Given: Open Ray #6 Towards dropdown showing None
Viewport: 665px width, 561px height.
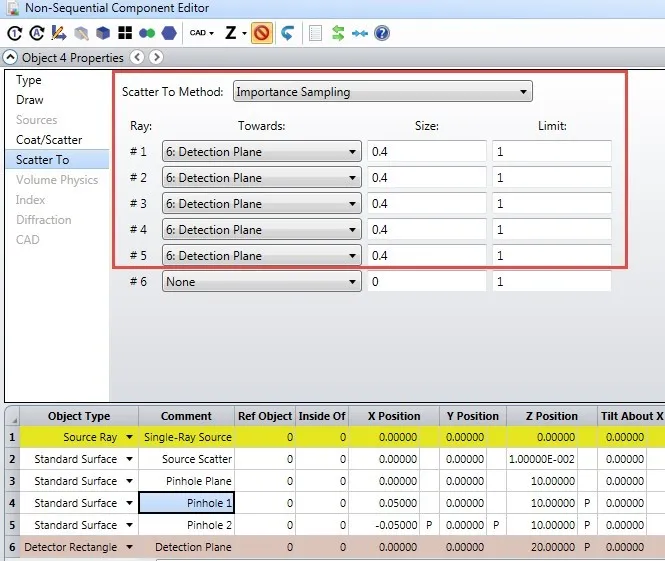Looking at the screenshot, I should pos(261,282).
